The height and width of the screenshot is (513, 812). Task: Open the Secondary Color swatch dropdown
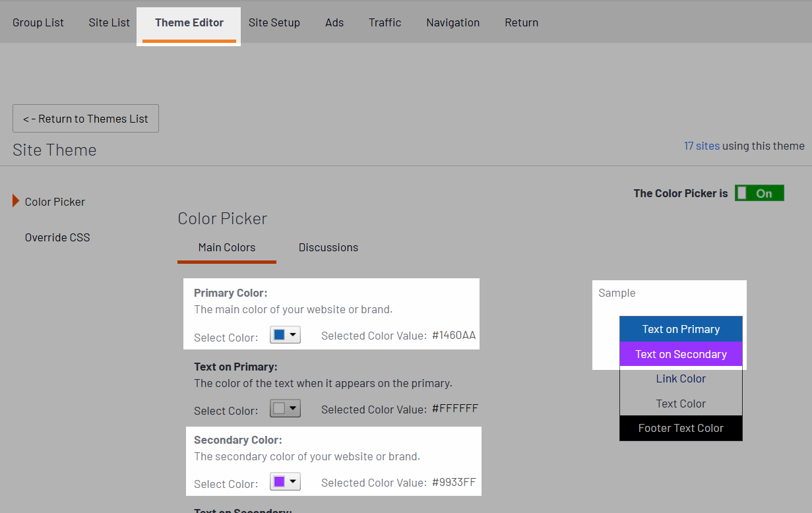coord(285,482)
